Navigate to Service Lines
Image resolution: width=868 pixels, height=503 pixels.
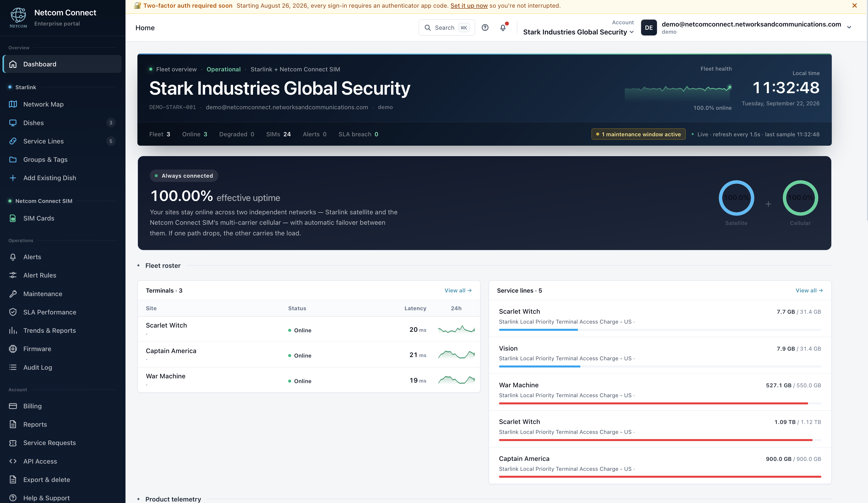tap(62, 141)
